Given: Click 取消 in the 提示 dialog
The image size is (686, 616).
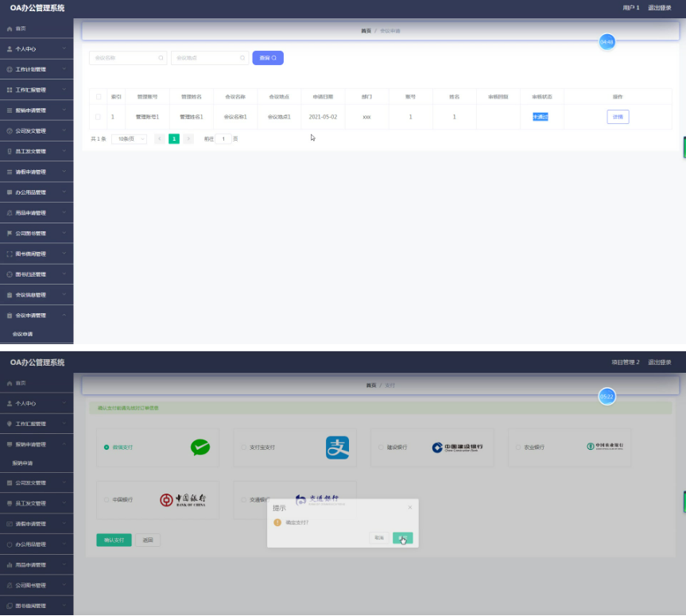Looking at the screenshot, I should (x=379, y=537).
